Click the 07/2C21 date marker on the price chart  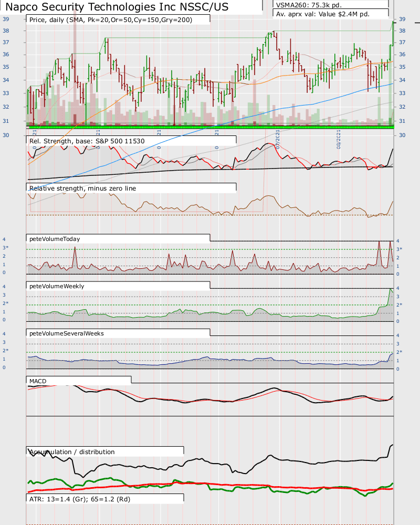(278, 139)
